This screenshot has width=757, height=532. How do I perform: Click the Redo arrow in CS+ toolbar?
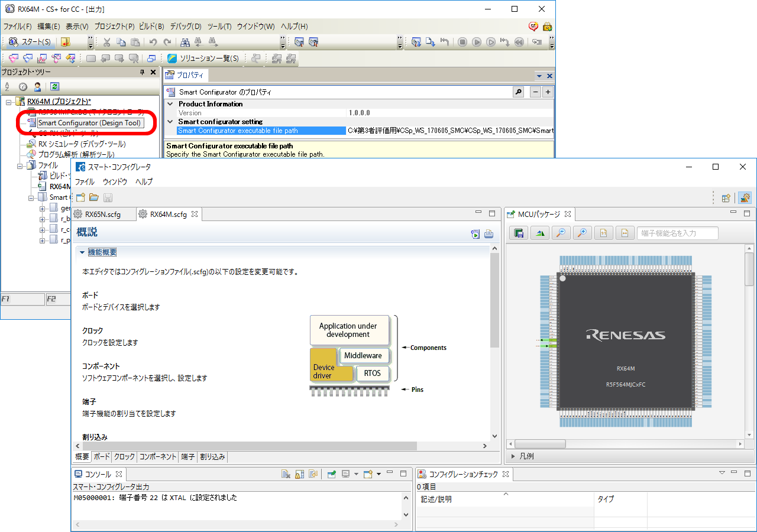[x=167, y=42]
